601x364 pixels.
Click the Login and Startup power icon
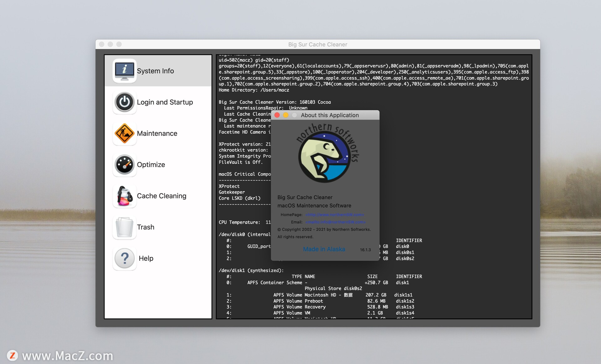(124, 102)
